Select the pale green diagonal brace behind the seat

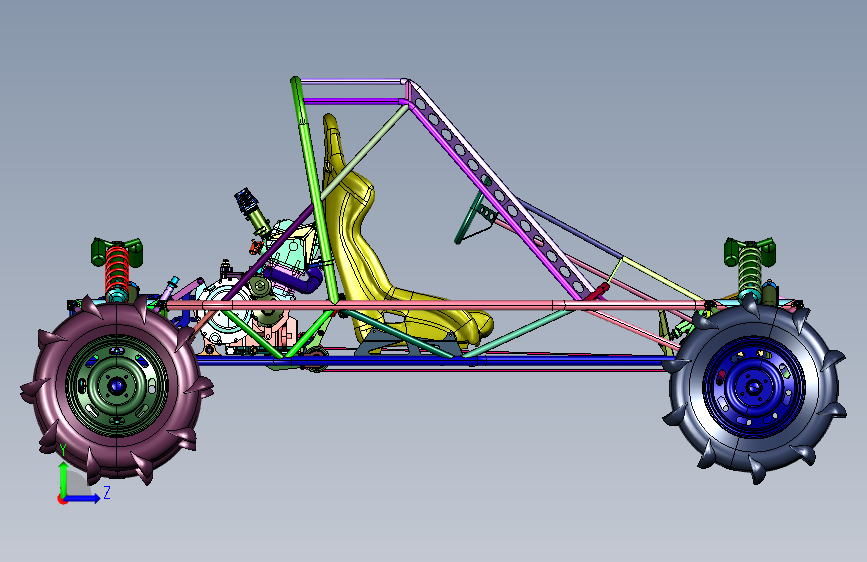(x=365, y=151)
